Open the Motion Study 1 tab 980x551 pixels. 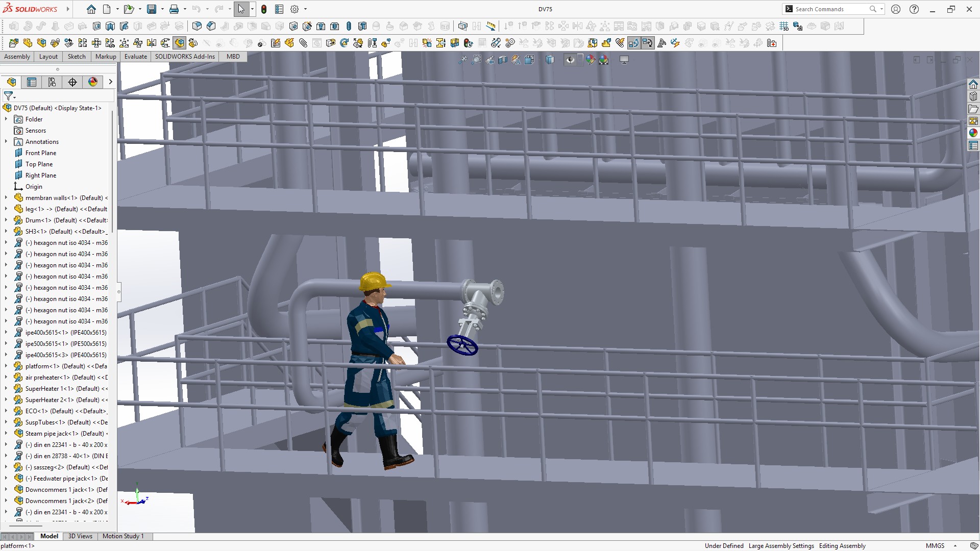123,536
